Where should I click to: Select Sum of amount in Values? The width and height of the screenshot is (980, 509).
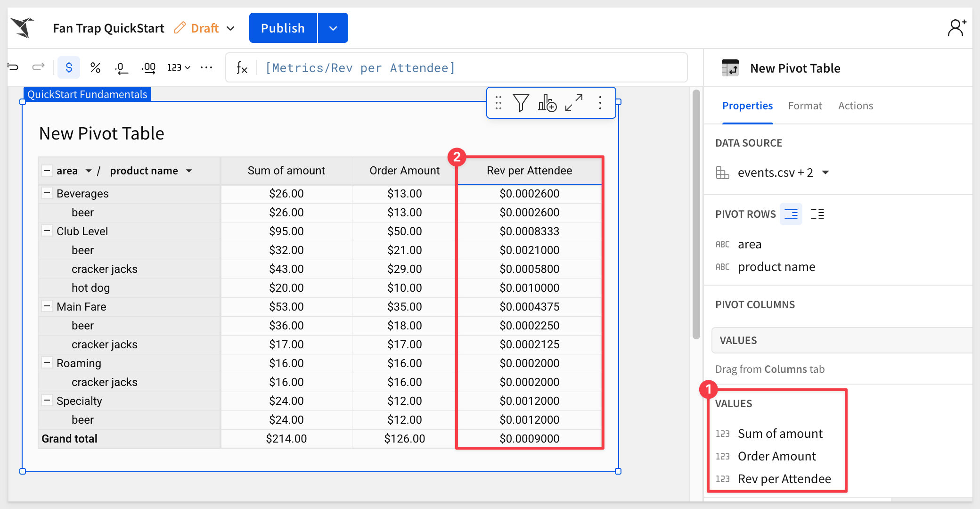pos(780,434)
